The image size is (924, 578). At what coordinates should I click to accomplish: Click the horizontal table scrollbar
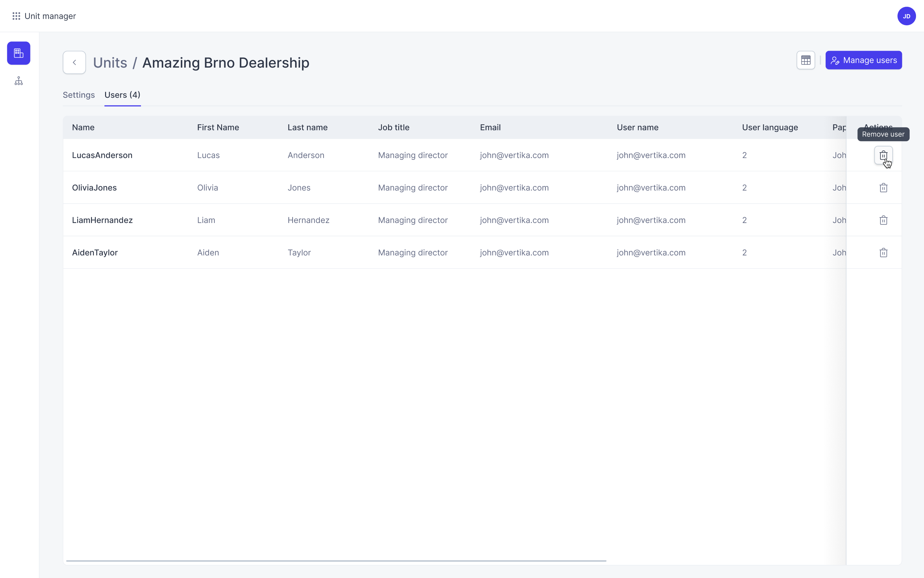coord(336,561)
